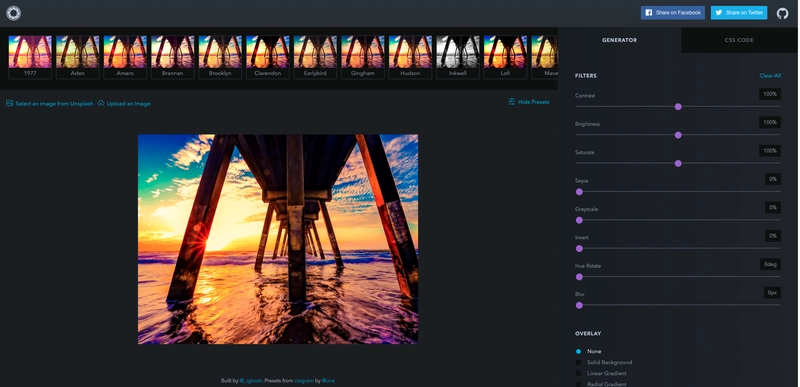800x387 pixels.
Task: Apply the Brannan preset thumbnail
Action: click(172, 57)
